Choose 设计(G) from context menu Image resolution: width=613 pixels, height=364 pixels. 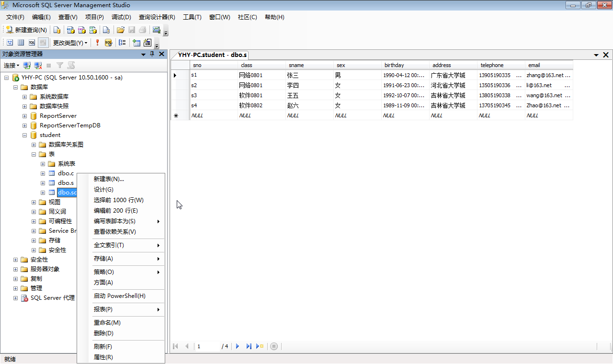pyautogui.click(x=121, y=190)
